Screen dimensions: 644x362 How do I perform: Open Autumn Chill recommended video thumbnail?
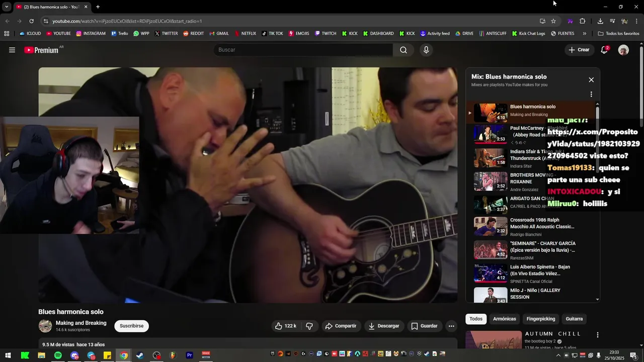[494, 339]
